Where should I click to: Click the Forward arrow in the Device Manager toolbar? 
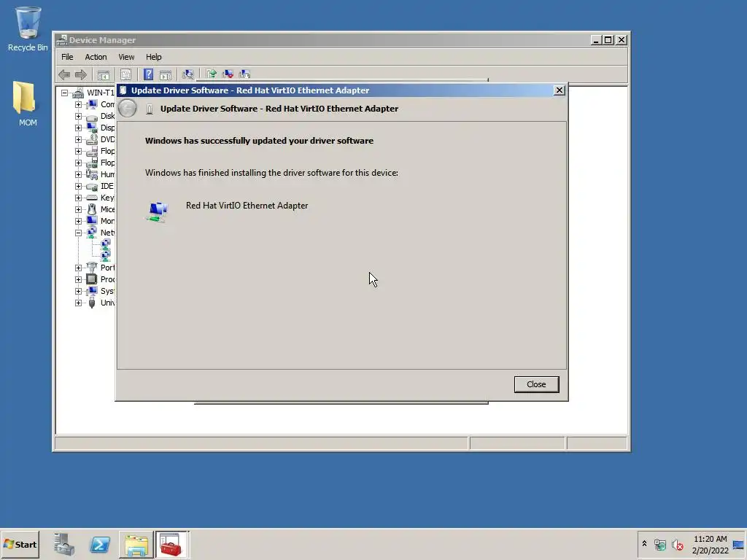pos(80,74)
